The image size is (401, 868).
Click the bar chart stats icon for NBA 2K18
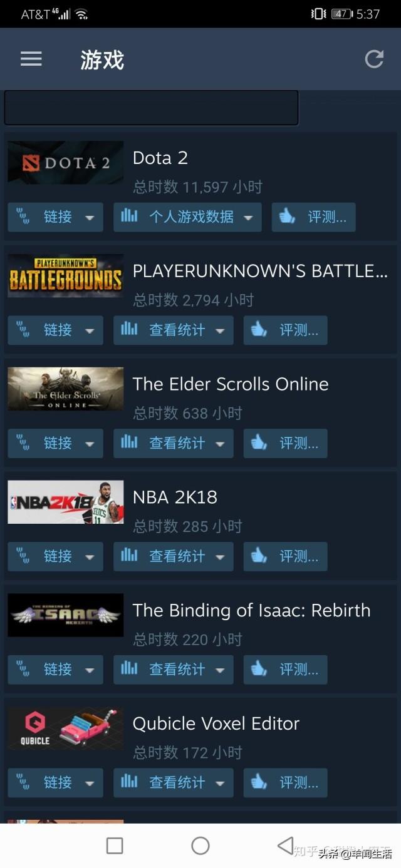(129, 556)
